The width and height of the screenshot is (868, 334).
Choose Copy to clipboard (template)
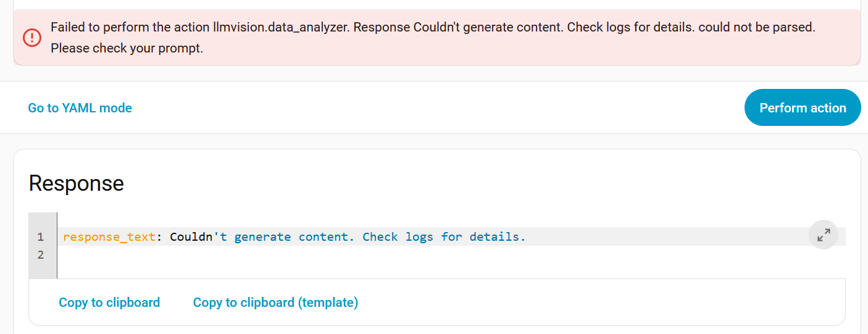click(275, 303)
